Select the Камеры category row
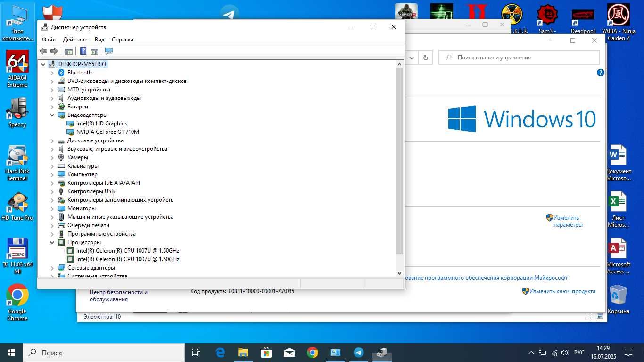 tap(78, 157)
